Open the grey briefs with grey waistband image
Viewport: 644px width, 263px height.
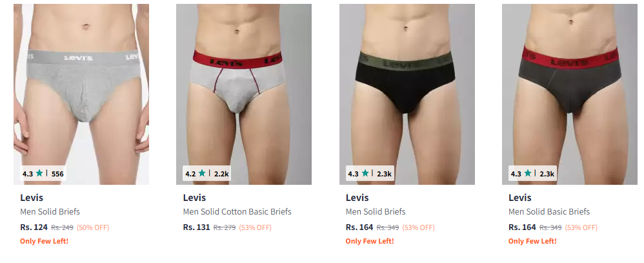point(81,94)
